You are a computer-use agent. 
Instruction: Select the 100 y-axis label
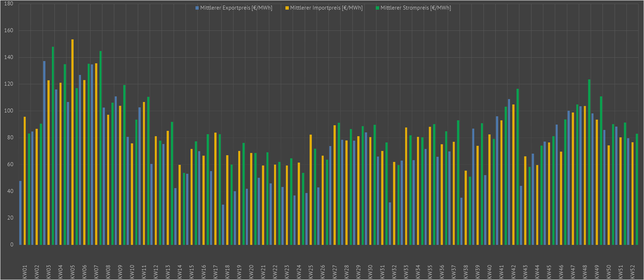pos(9,111)
